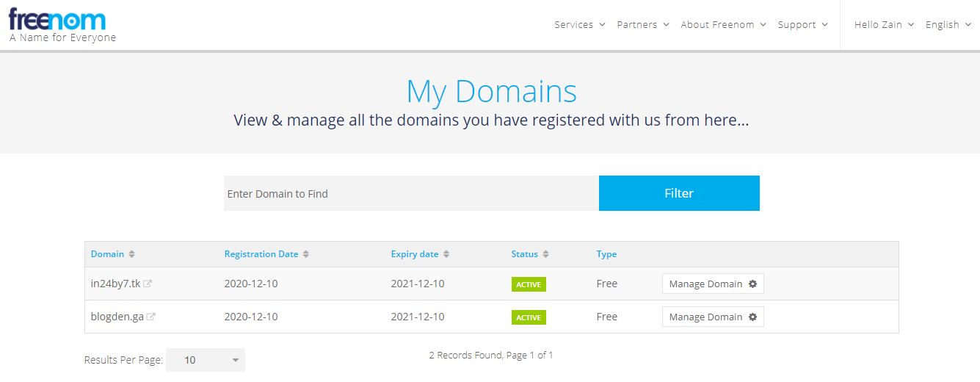Open the About Freenom menu
This screenshot has height=382, width=980.
click(723, 24)
